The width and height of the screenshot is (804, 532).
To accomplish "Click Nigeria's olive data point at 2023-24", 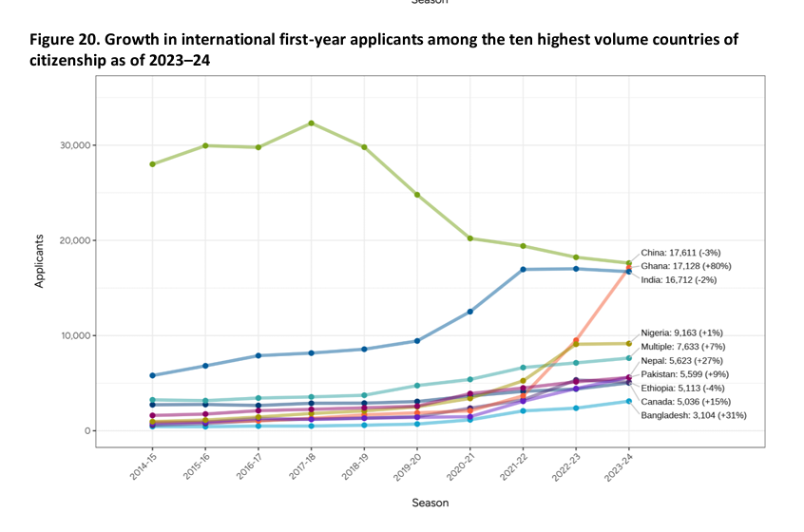I will (628, 343).
